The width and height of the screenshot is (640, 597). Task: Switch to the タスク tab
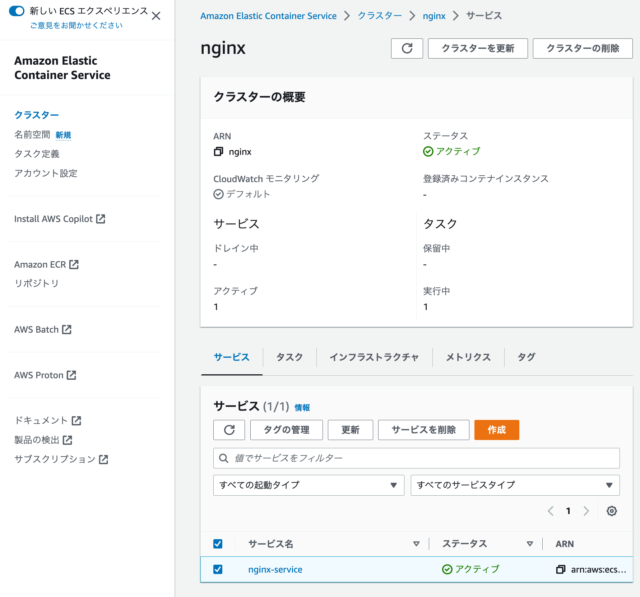(289, 357)
